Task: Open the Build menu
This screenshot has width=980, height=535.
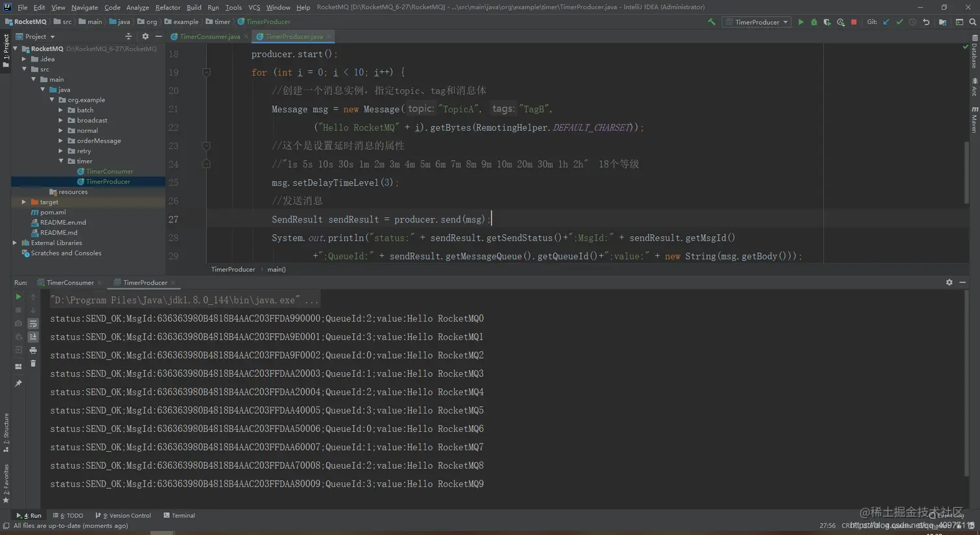Action: click(x=194, y=7)
